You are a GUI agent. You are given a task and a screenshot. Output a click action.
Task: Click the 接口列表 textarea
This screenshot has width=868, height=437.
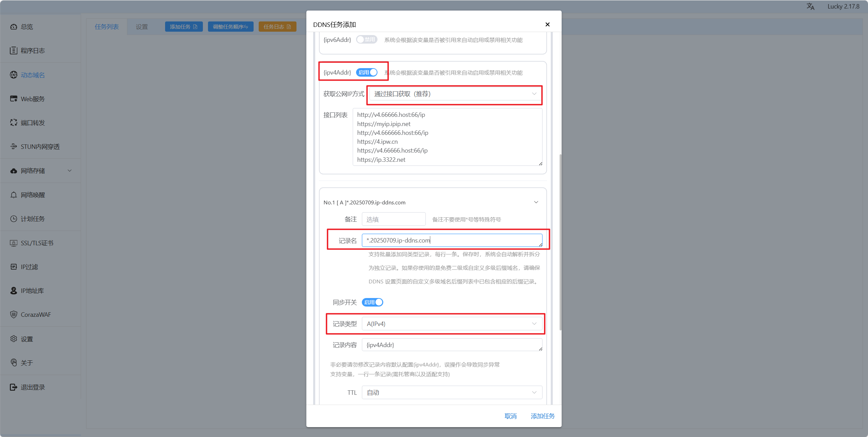point(447,137)
